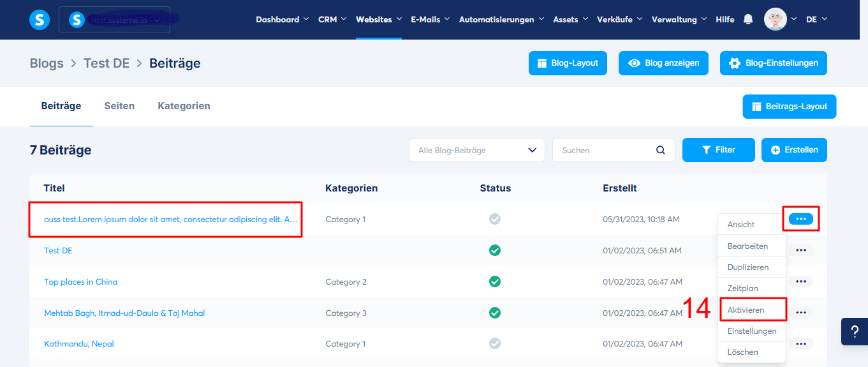Open the Top places in China post
Image resolution: width=868 pixels, height=367 pixels.
(x=80, y=281)
